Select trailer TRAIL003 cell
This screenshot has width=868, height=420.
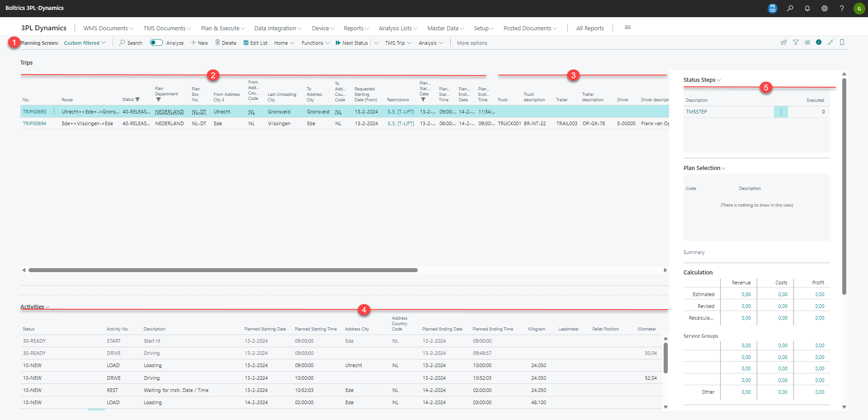coord(567,123)
